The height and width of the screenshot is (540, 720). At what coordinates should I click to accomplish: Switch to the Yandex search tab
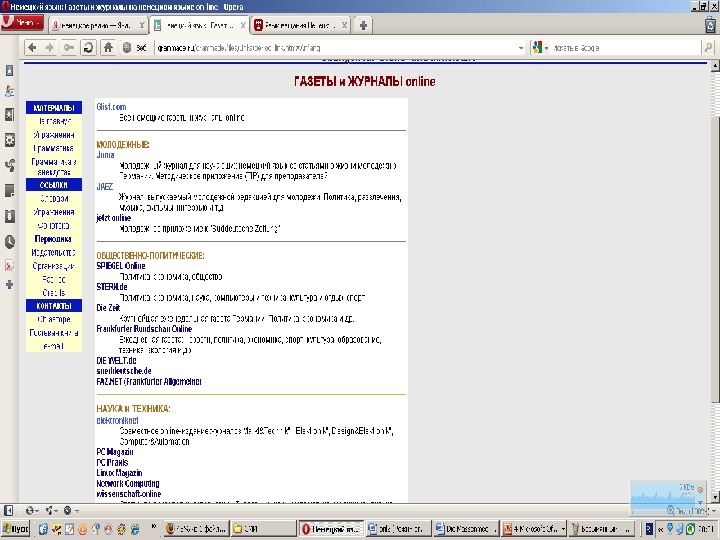click(x=98, y=25)
